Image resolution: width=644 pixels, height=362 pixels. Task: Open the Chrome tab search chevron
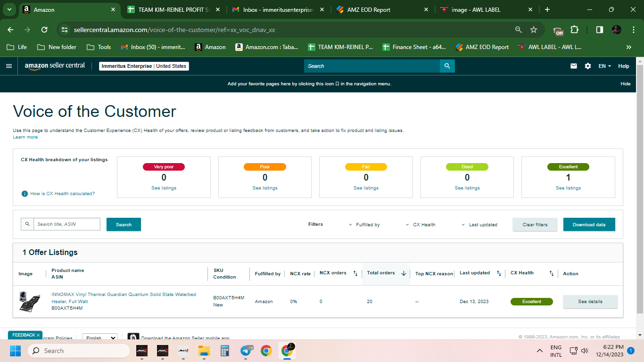[9, 9]
